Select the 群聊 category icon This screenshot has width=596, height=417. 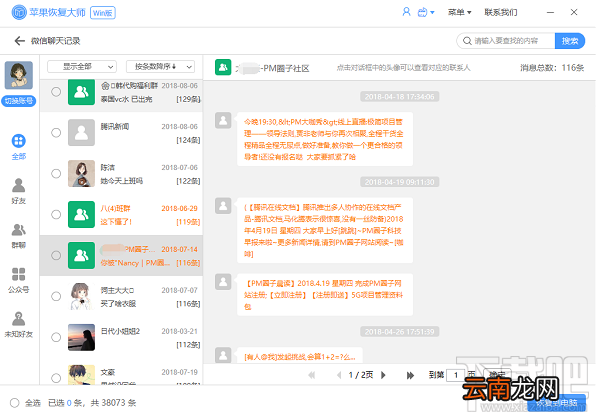(x=19, y=230)
